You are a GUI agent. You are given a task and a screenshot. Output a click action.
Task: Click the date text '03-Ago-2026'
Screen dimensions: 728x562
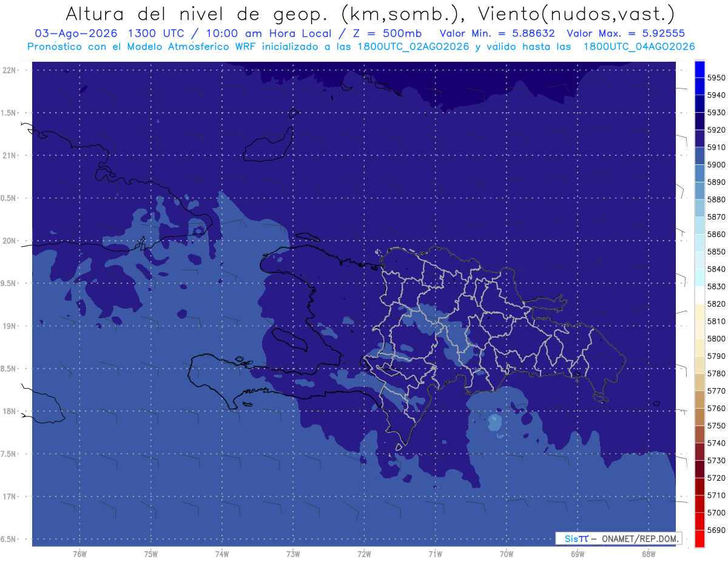(75, 33)
